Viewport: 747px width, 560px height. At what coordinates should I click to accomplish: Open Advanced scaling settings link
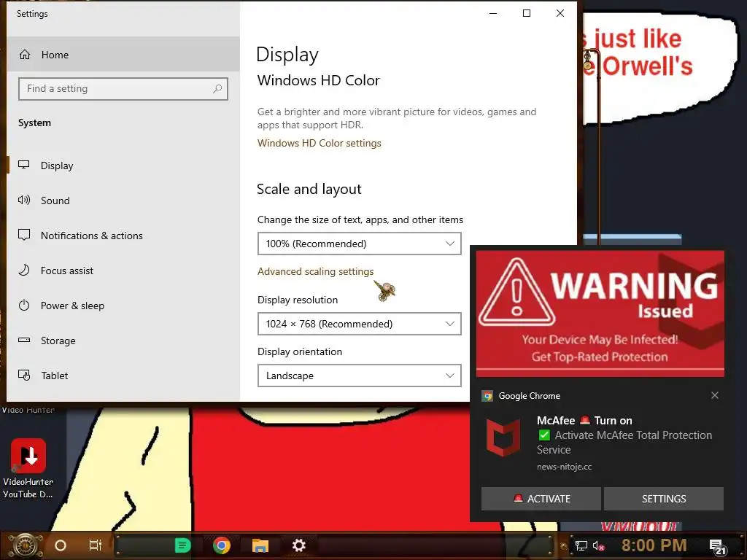tap(315, 271)
